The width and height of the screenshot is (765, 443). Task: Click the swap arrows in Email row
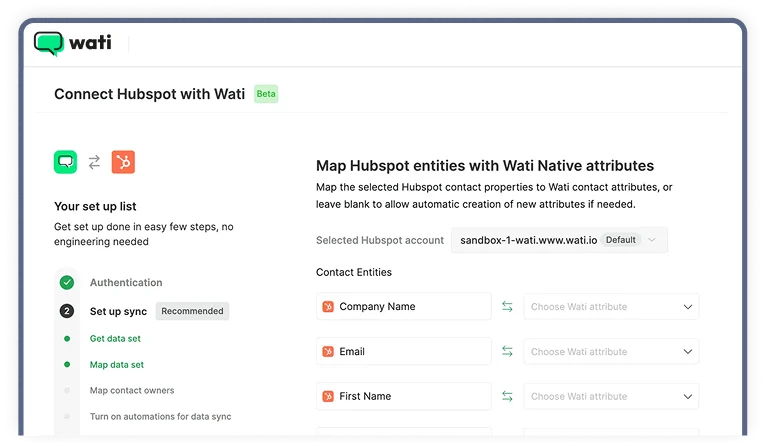tap(507, 352)
